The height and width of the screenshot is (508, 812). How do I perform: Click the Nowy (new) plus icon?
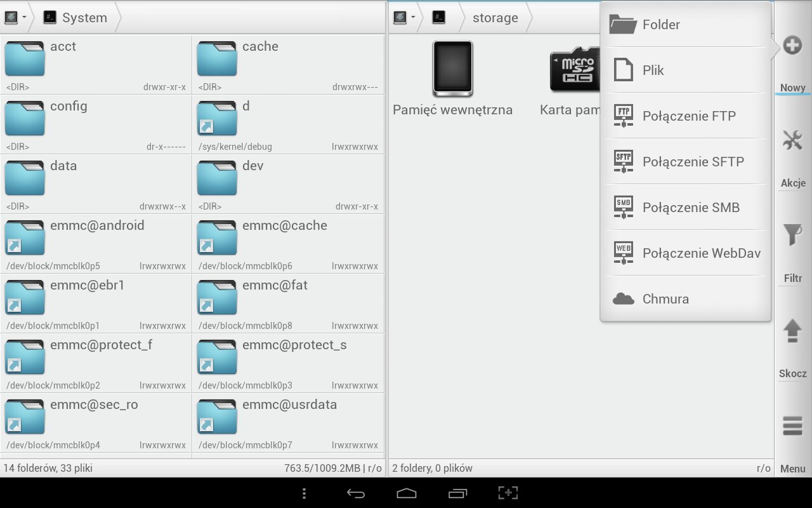(x=792, y=46)
